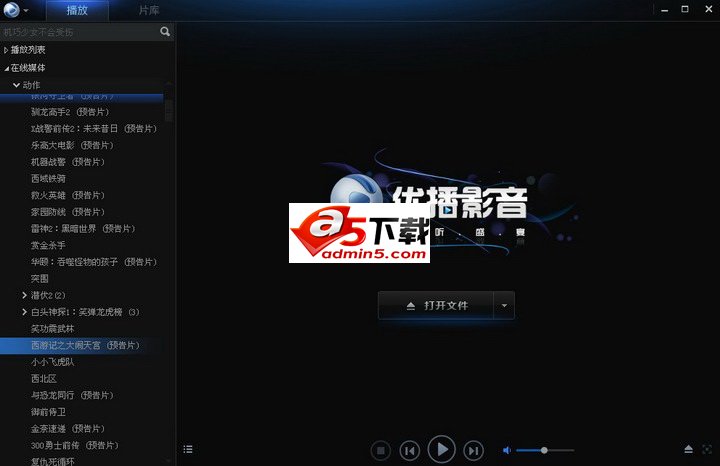Image resolution: width=720 pixels, height=466 pixels.
Task: Open the dropdown arrow beside the logo
Action: [x=26, y=11]
